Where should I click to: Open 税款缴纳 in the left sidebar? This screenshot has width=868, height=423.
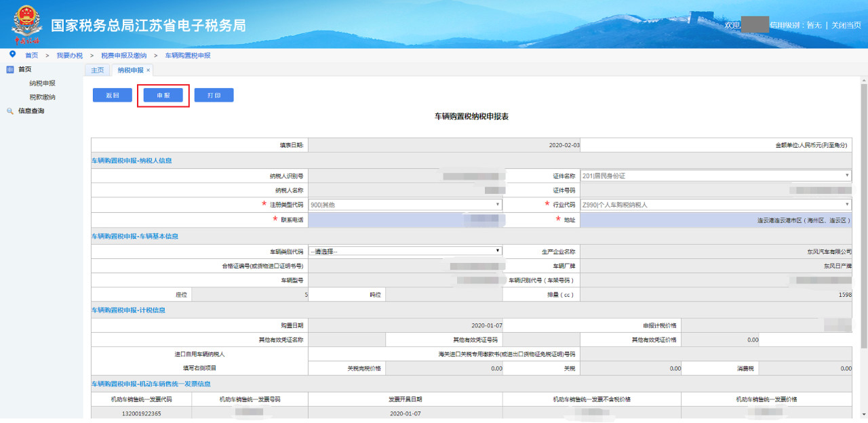tap(42, 97)
